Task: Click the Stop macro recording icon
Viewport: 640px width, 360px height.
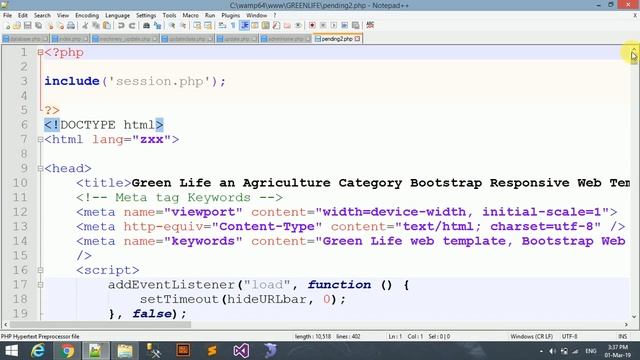Action: click(x=323, y=25)
